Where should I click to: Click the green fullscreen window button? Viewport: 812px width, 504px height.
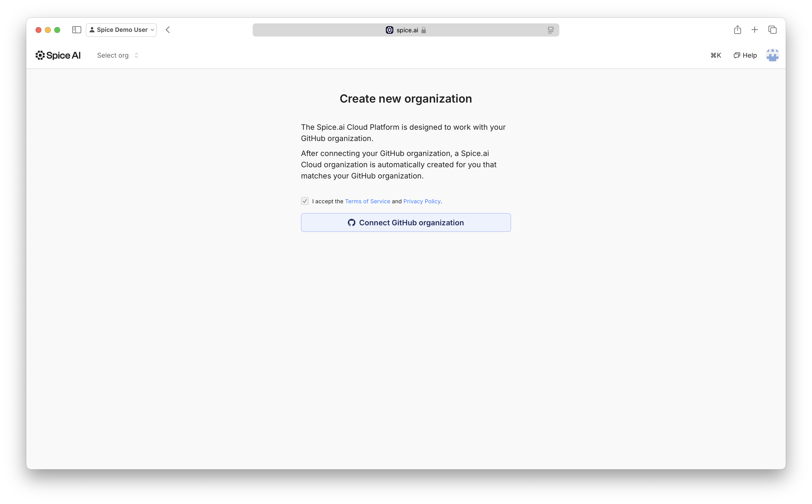(x=57, y=30)
